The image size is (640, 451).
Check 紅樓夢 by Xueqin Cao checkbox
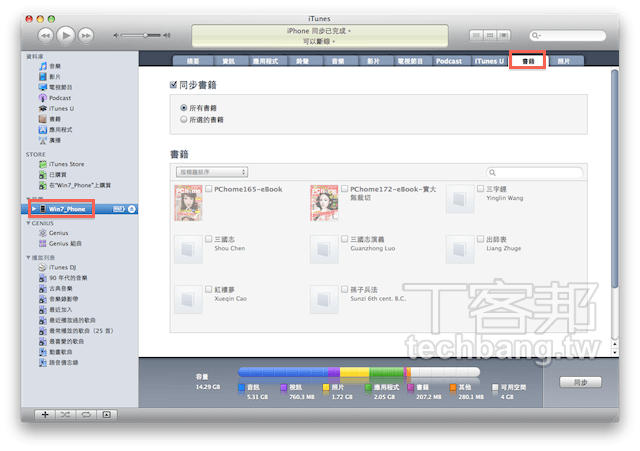coord(209,289)
